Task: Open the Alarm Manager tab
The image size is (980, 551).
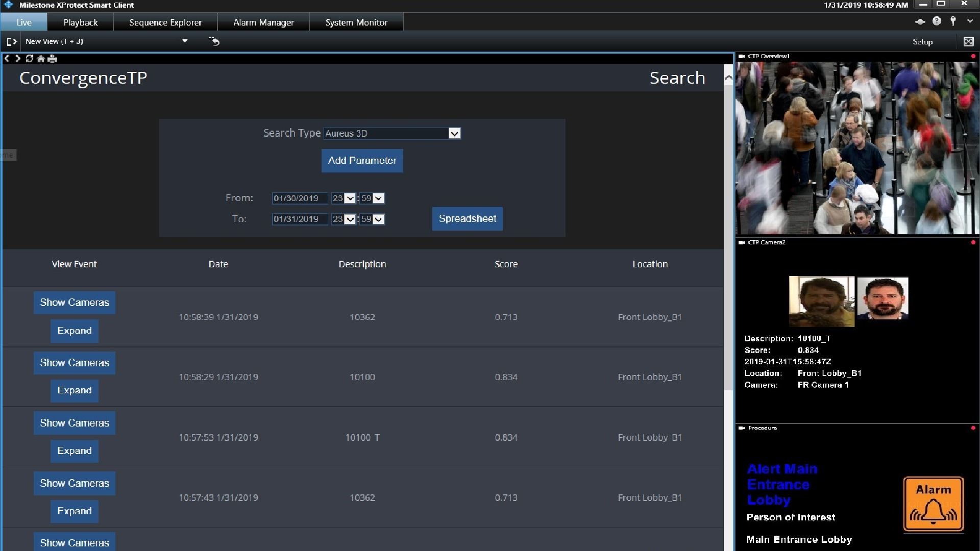Action: coord(263,22)
